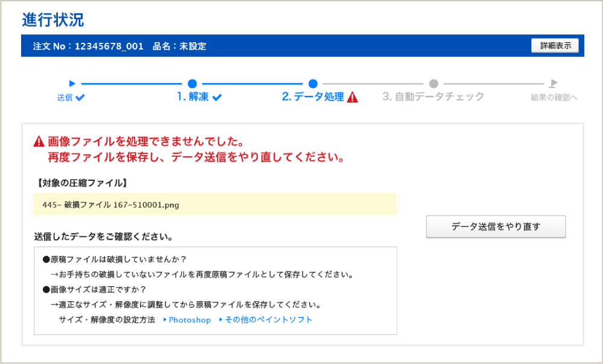Select the 1. 解凍 step label
The image size is (603, 364).
tap(192, 97)
